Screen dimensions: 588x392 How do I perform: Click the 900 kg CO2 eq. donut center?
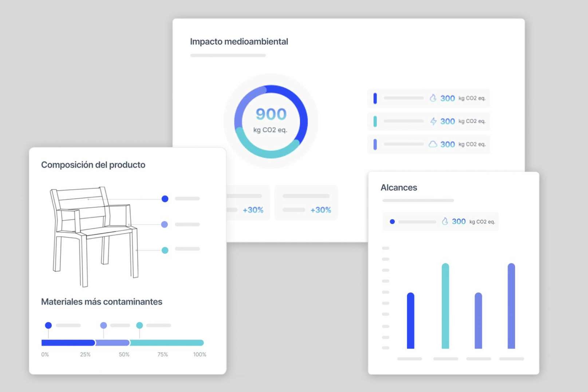[271, 121]
